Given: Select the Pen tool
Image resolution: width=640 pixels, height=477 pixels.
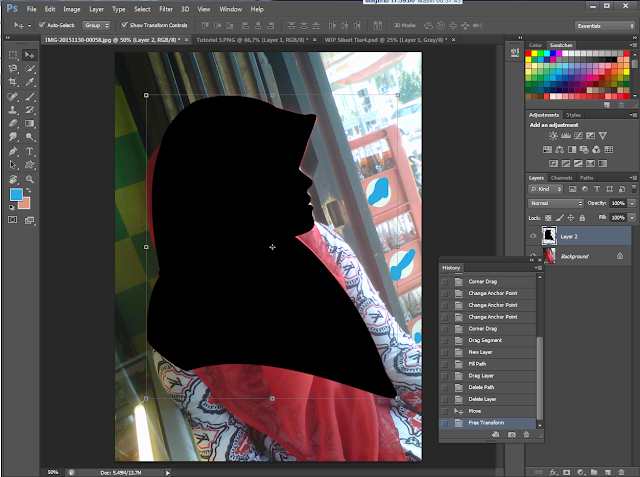Looking at the screenshot, I should tap(13, 151).
